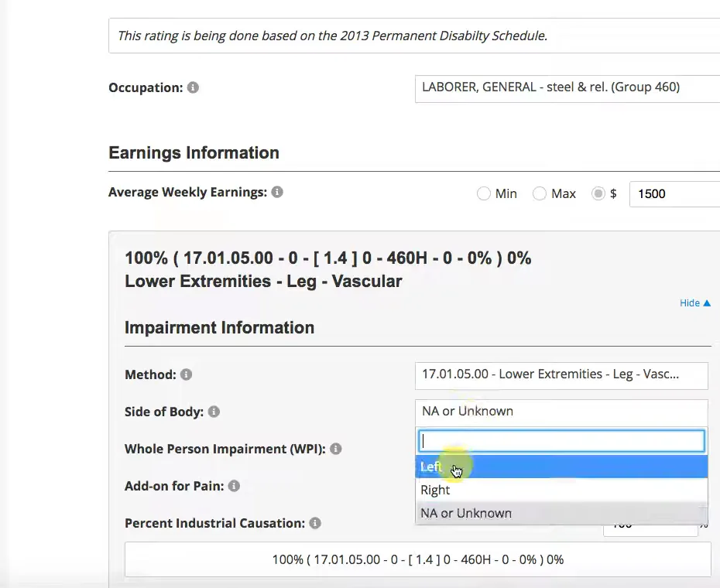Click the bold rating formula heading
This screenshot has height=588, width=720.
pyautogui.click(x=327, y=258)
